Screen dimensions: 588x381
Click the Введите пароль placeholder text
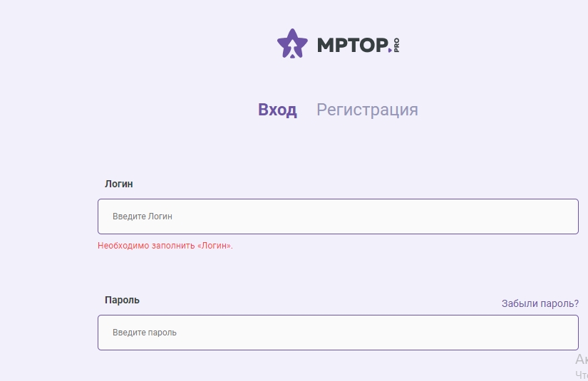[145, 333]
